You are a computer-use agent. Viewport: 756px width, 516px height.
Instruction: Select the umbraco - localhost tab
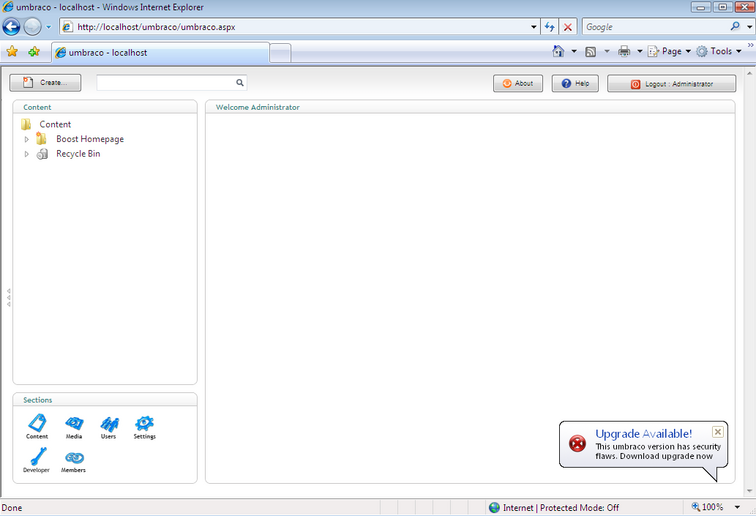pyautogui.click(x=160, y=53)
